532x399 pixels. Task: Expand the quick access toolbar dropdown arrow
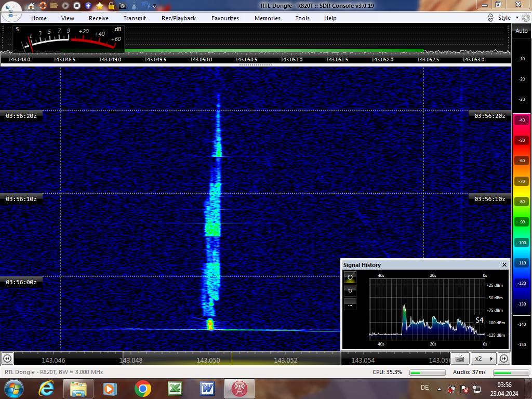point(155,6)
